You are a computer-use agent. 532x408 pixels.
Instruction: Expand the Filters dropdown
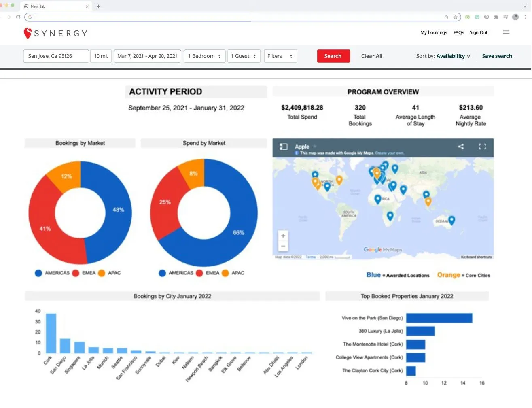(x=280, y=56)
